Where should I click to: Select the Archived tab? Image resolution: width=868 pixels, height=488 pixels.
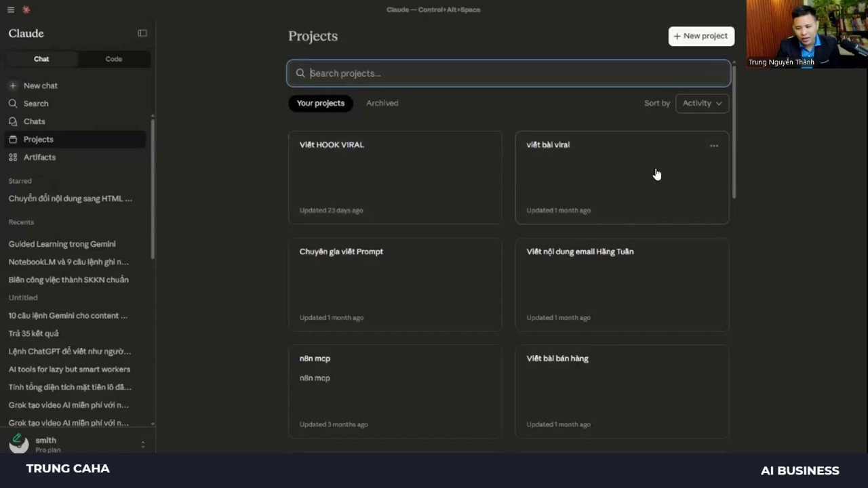(382, 103)
